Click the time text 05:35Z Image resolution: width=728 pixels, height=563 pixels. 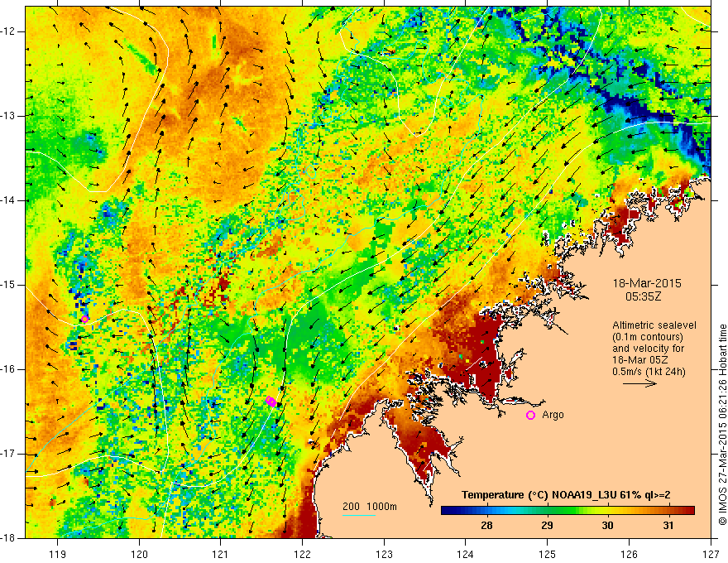coord(643,296)
